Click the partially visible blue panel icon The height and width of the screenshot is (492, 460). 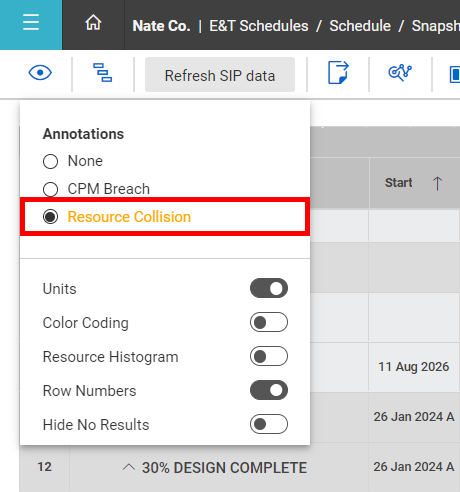(455, 74)
